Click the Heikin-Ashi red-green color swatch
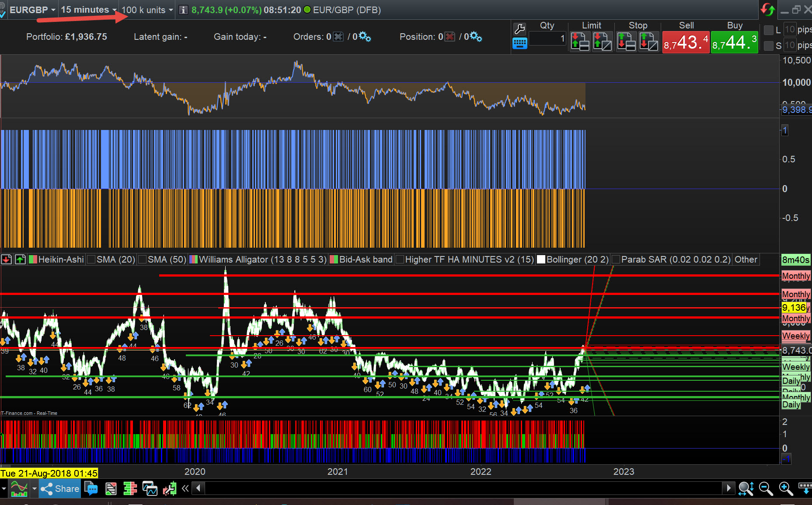This screenshot has height=505, width=812. click(33, 260)
